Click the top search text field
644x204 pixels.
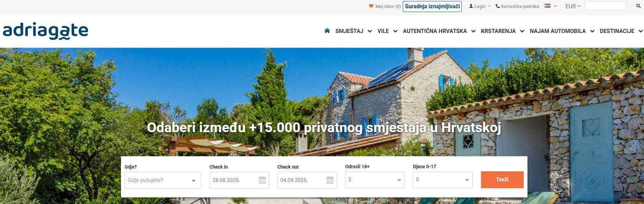pos(605,6)
